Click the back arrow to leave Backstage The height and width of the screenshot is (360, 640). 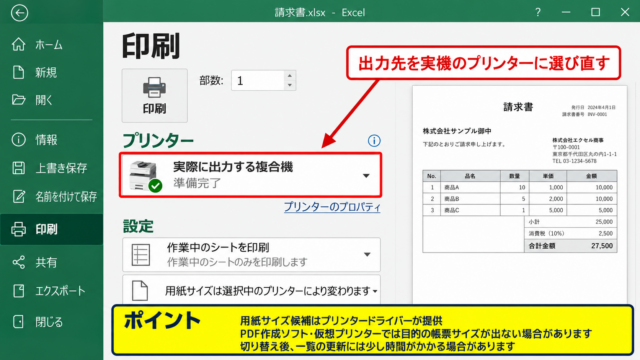[19, 13]
